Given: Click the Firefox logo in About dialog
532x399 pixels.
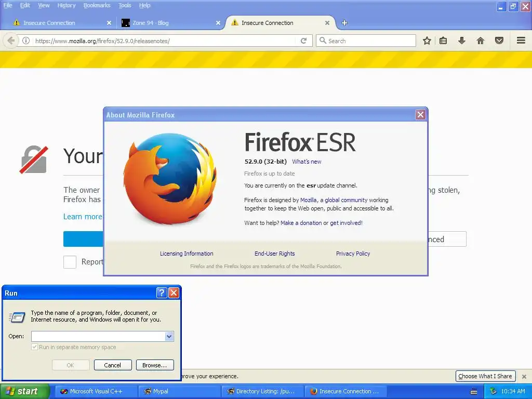Looking at the screenshot, I should [170, 179].
